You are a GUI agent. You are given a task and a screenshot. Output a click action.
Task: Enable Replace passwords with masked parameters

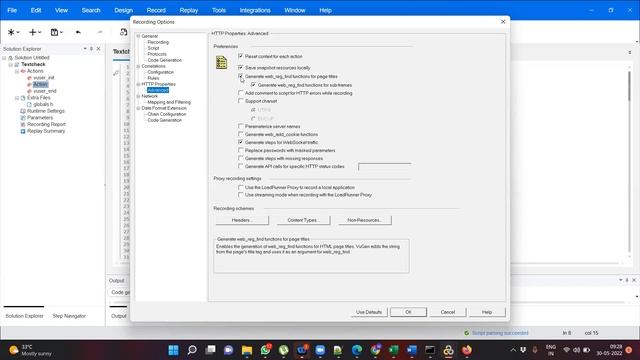tap(240, 150)
